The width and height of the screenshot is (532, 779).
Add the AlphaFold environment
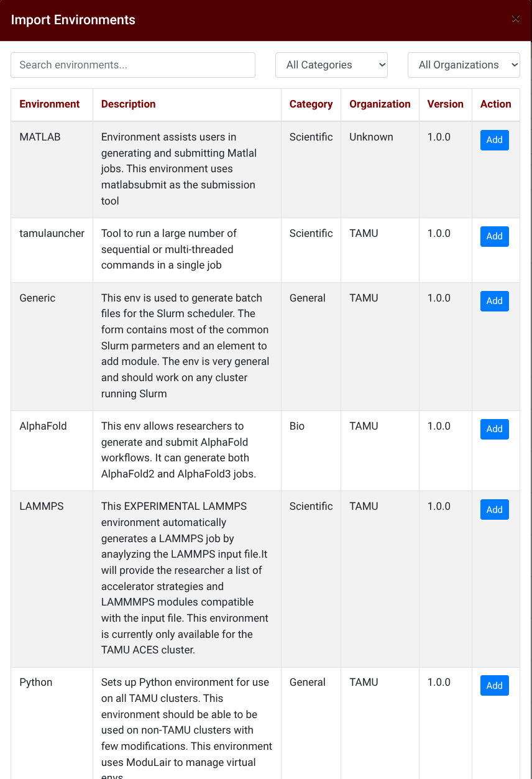494,429
